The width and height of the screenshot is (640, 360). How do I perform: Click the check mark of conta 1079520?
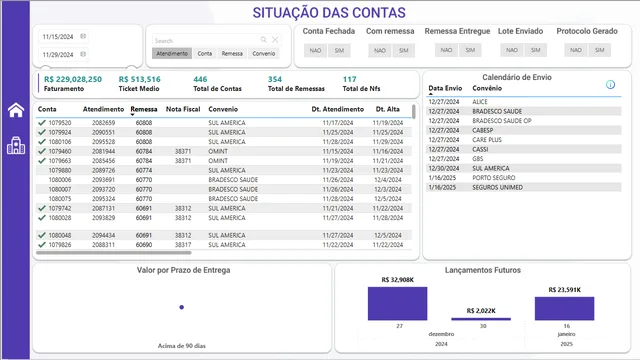pyautogui.click(x=41, y=122)
